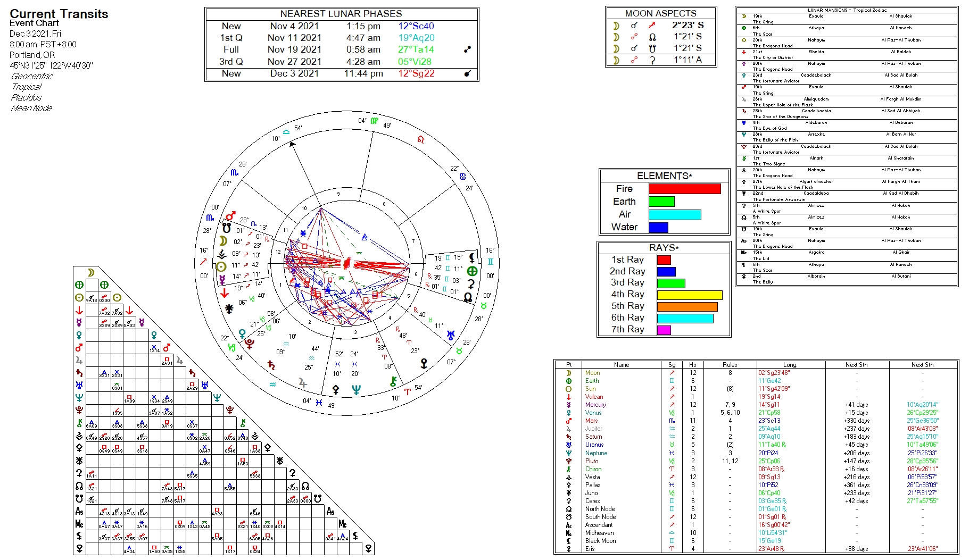The width and height of the screenshot is (969, 560).
Task: Click the '02°Sg23'48"' Moon longitude
Action: [x=774, y=373]
